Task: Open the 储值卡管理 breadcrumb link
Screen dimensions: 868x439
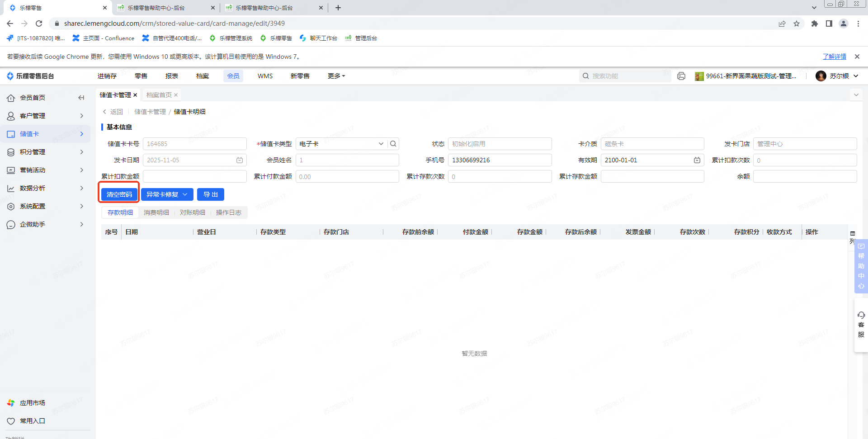Action: click(150, 112)
